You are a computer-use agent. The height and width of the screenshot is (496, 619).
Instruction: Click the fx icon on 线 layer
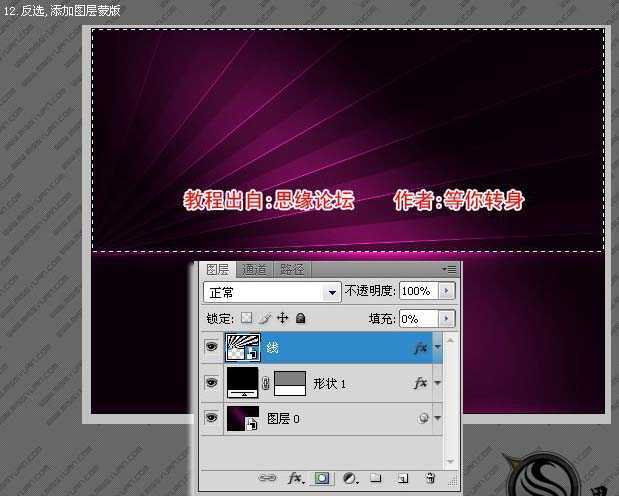pyautogui.click(x=421, y=348)
